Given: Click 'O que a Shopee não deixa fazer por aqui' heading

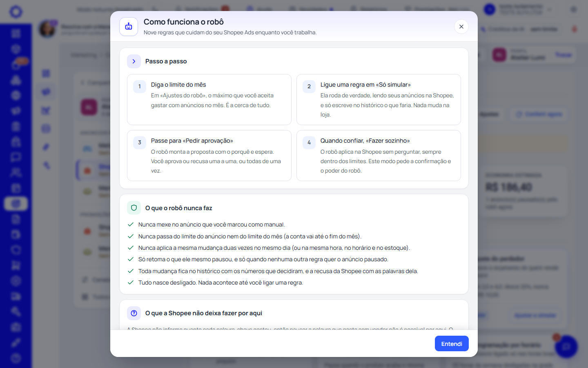Looking at the screenshot, I should [x=204, y=313].
